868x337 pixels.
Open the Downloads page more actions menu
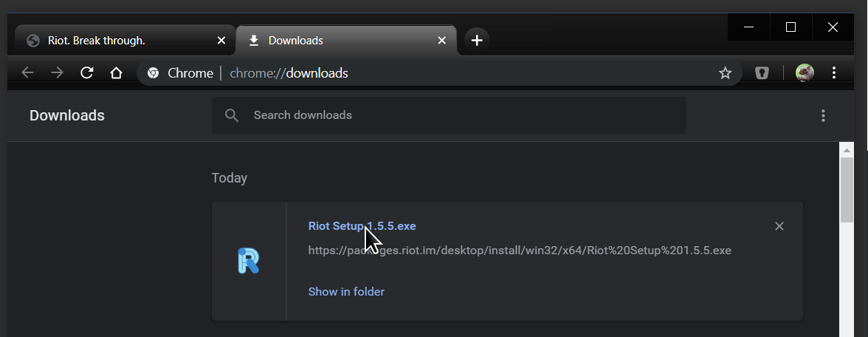point(823,115)
